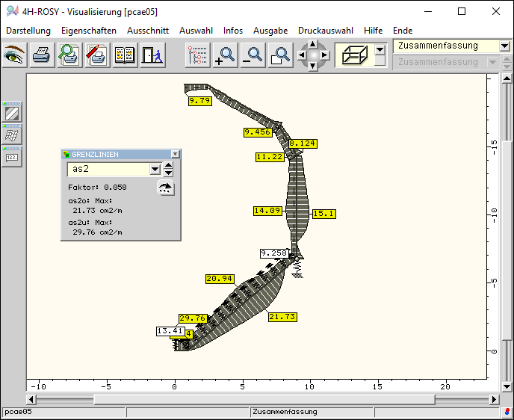
Task: Click the zoom window magnifier icon
Action: (x=280, y=55)
